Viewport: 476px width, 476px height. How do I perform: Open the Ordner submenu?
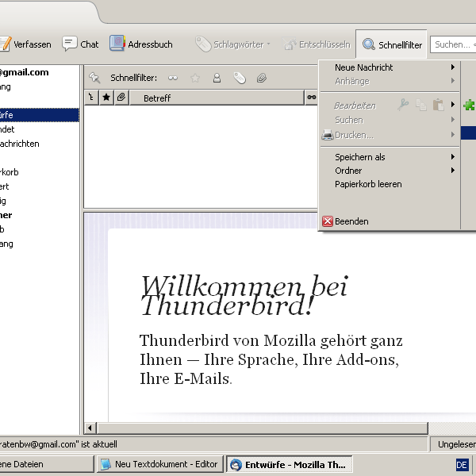pyautogui.click(x=390, y=171)
